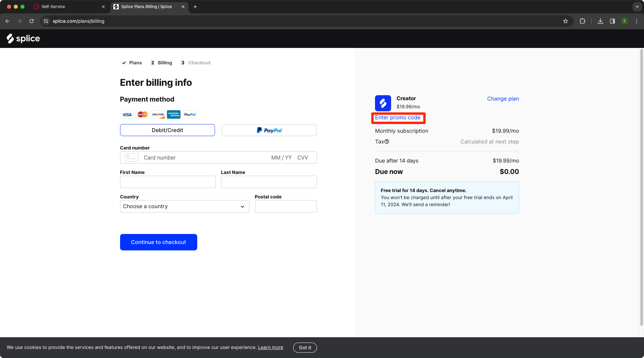Click the 'Due after 14 days' label
The width and height of the screenshot is (644, 358).
(x=396, y=161)
